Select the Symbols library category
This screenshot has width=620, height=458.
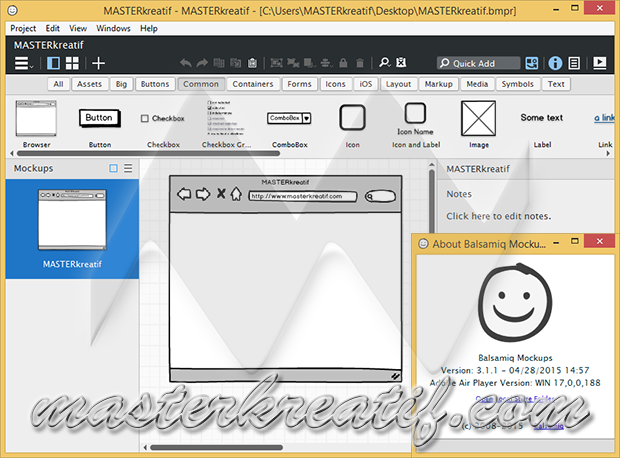518,84
